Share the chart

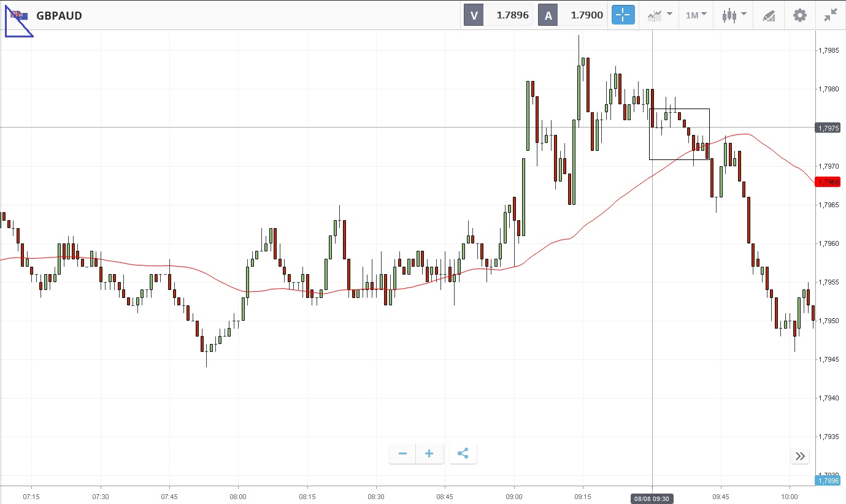pos(463,454)
